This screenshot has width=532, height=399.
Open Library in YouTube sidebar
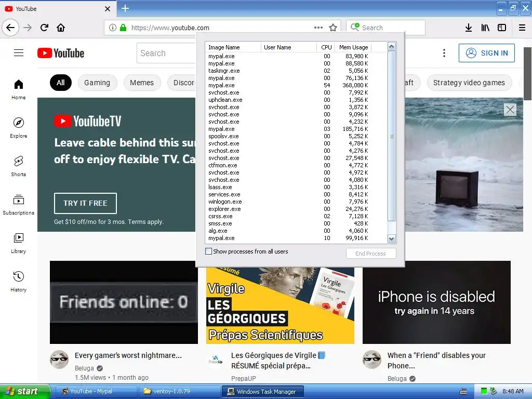click(19, 243)
